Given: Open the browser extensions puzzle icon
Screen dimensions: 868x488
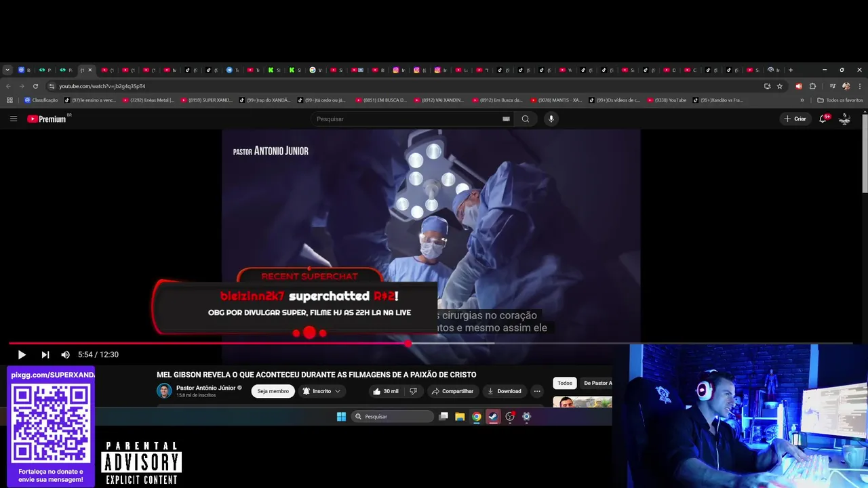Looking at the screenshot, I should coord(812,86).
